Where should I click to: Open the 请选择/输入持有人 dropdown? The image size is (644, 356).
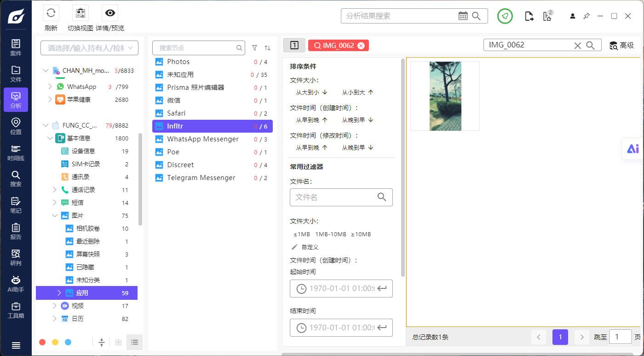[89, 48]
